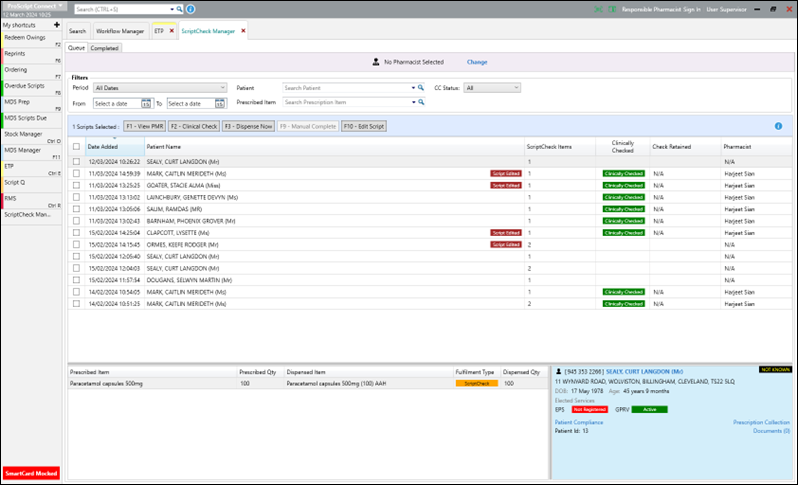This screenshot has width=798, height=485.
Task: Open Reprints shortcut
Action: (32, 56)
